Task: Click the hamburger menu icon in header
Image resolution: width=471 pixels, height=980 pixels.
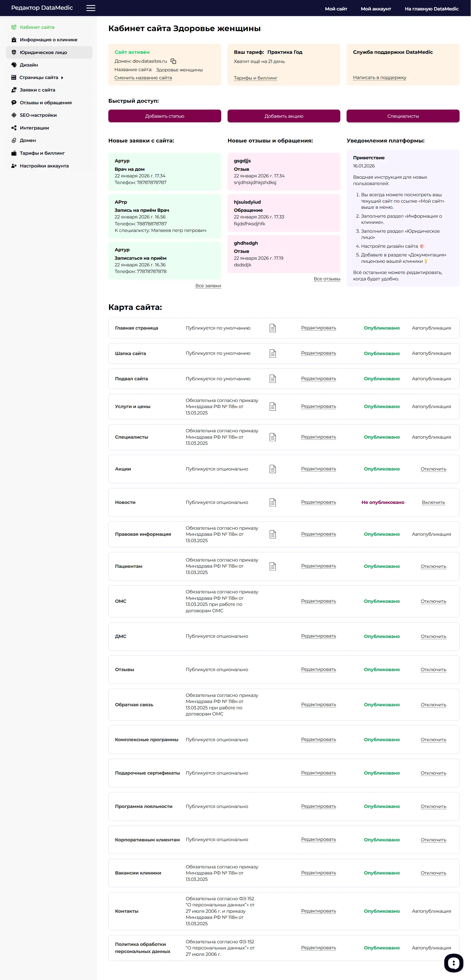Action: click(x=90, y=8)
